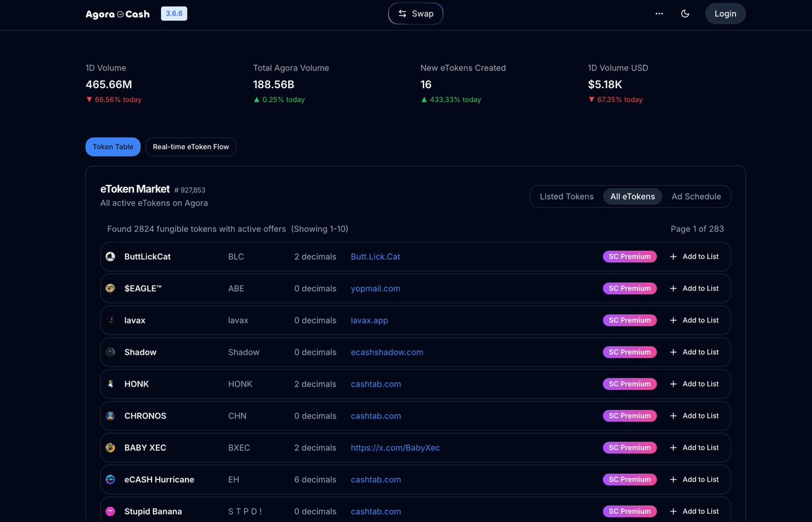
Task: Click SC Premium badge for eCASH Hurricane
Action: [x=629, y=479]
